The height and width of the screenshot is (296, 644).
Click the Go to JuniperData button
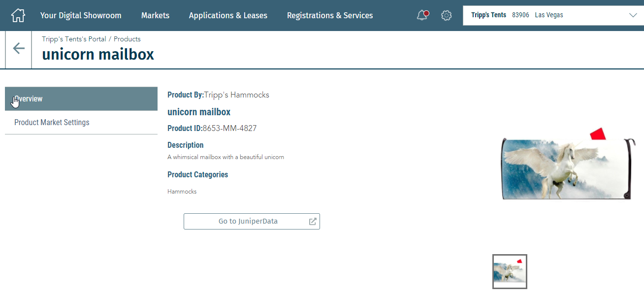click(252, 222)
